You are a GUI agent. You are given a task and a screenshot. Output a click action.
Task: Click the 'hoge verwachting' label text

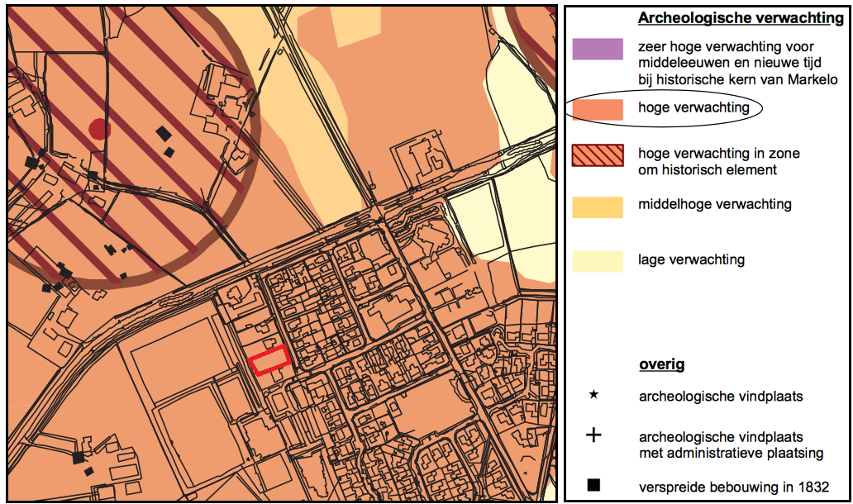(x=693, y=107)
